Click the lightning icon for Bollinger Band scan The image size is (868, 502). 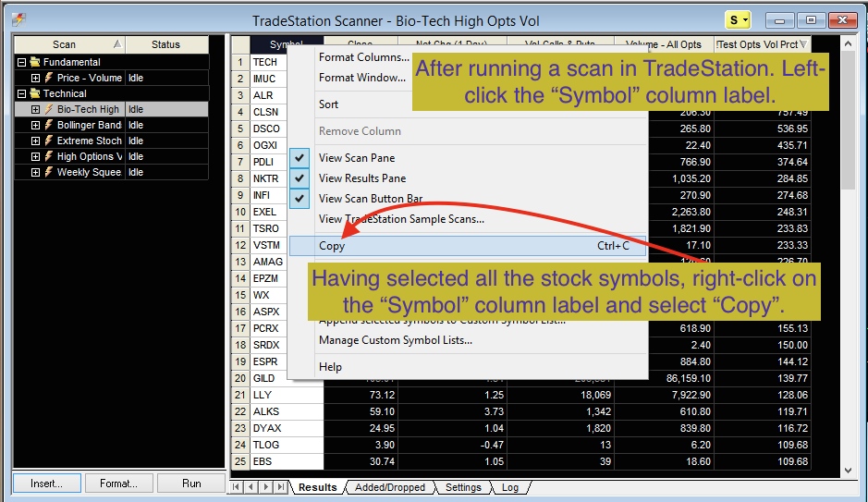(x=49, y=125)
